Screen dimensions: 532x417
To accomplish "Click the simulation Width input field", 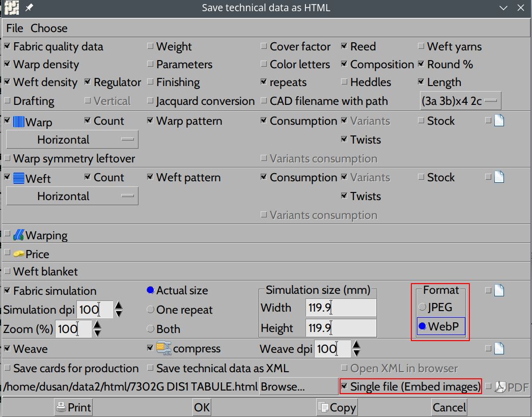I will [x=341, y=308].
